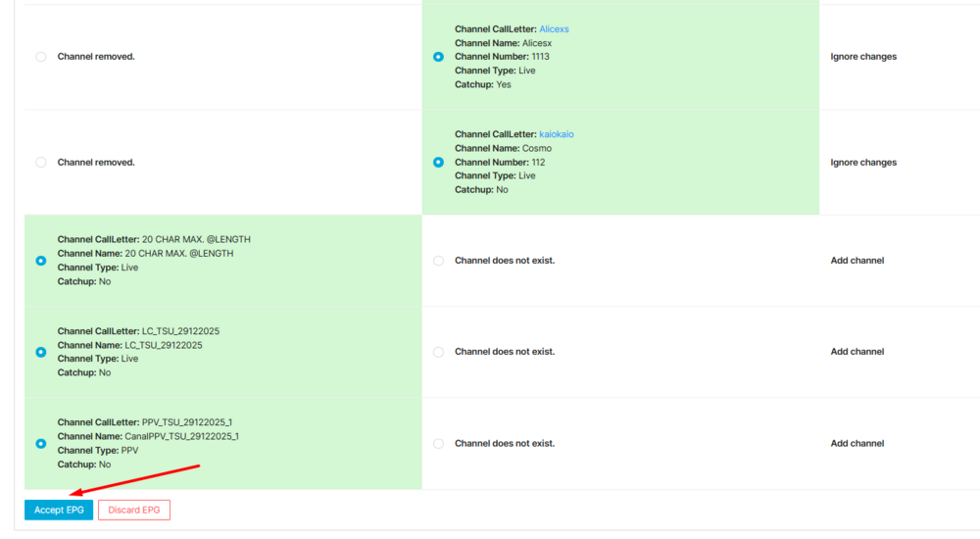Image resolution: width=980 pixels, height=539 pixels.
Task: Select the kaiokaio channel radio button
Action: coord(438,163)
